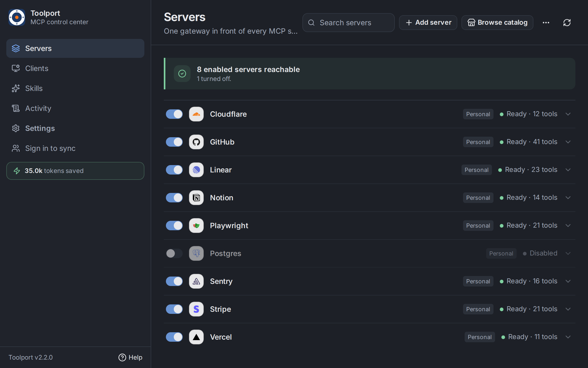
Task: Click Sign in to sync
Action: (75, 148)
